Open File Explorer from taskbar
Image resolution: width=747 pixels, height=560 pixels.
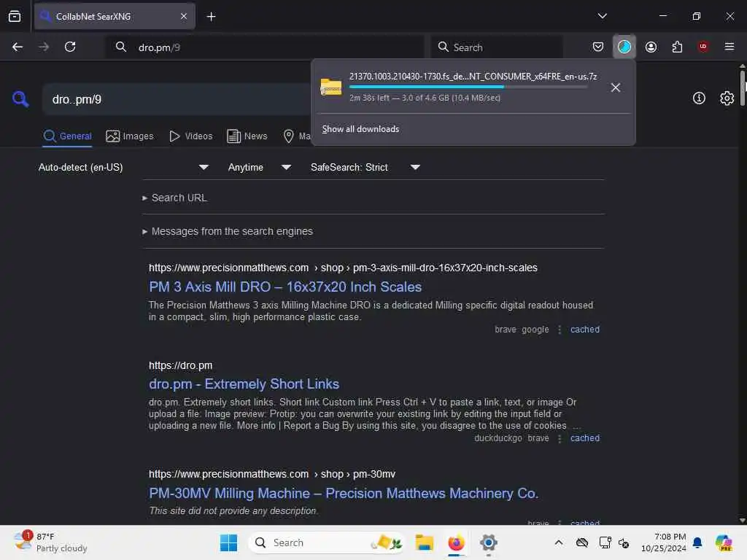[424, 542]
